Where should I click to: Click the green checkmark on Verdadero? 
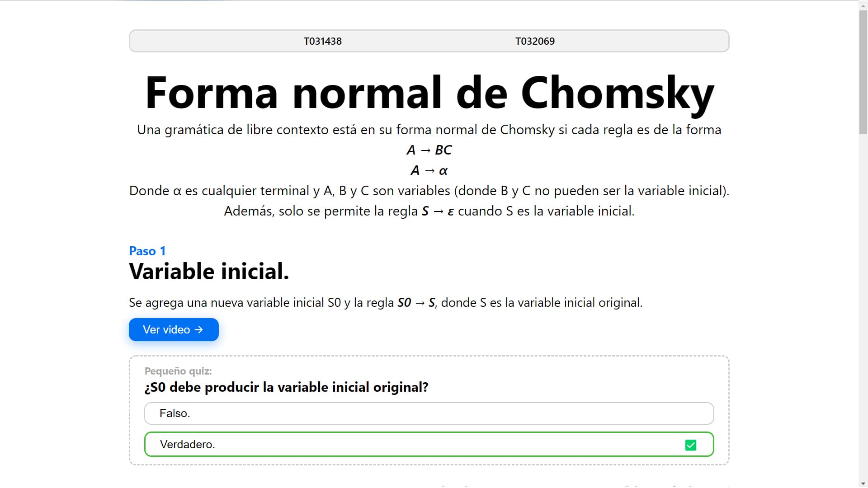pos(691,445)
